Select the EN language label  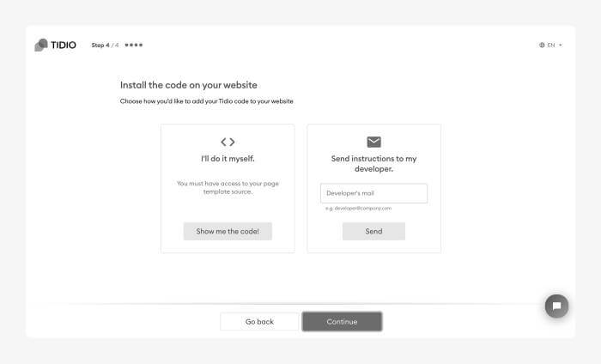[x=551, y=45]
